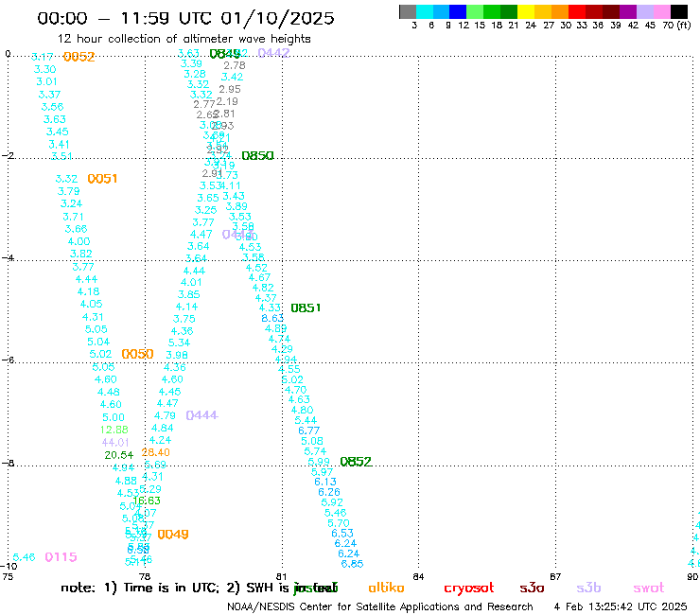Click the gray 2.78 value
The height and width of the screenshot is (615, 700).
pos(235,65)
